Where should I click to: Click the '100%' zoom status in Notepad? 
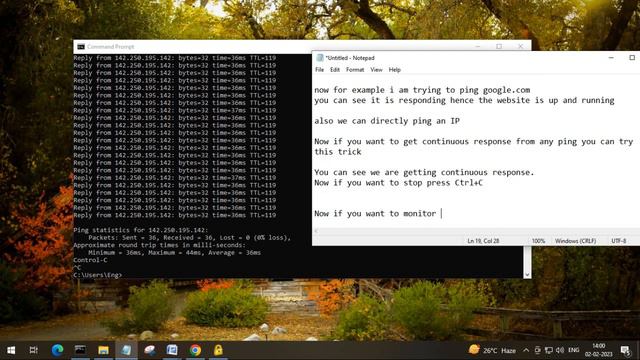[538, 241]
